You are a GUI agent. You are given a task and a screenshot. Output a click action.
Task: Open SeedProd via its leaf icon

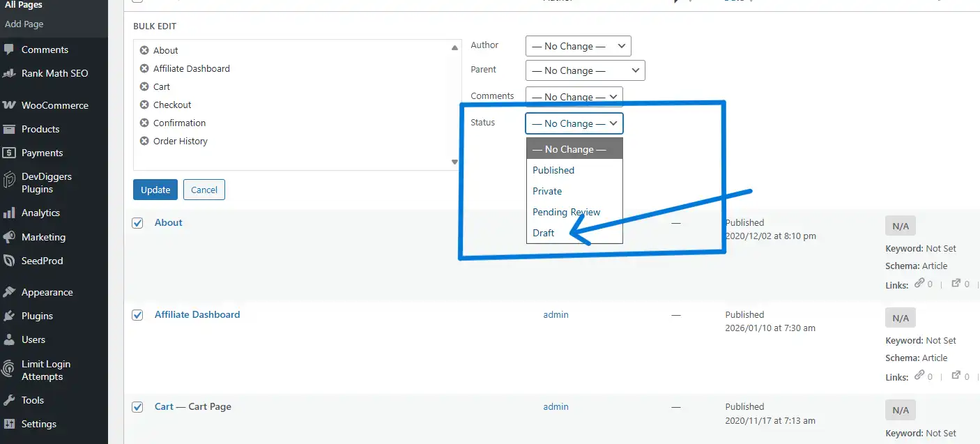(x=9, y=261)
